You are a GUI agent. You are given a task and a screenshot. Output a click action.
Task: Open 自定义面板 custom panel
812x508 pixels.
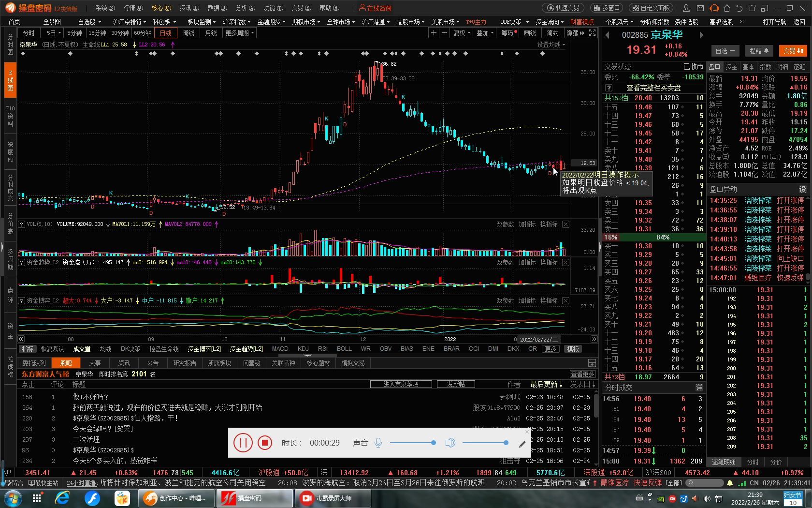point(651,8)
